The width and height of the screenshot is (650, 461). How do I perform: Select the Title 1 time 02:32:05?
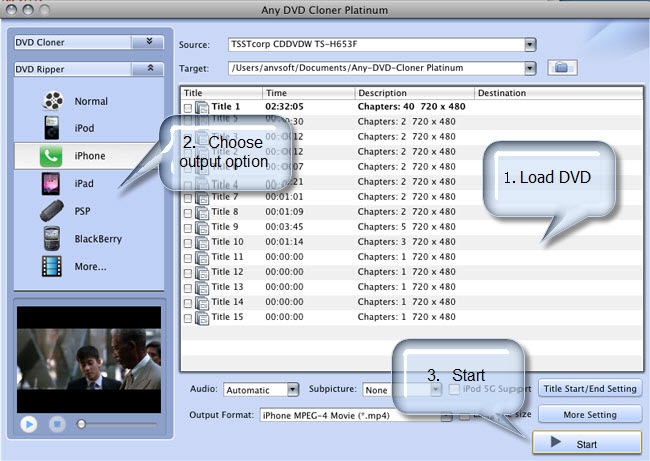point(284,107)
